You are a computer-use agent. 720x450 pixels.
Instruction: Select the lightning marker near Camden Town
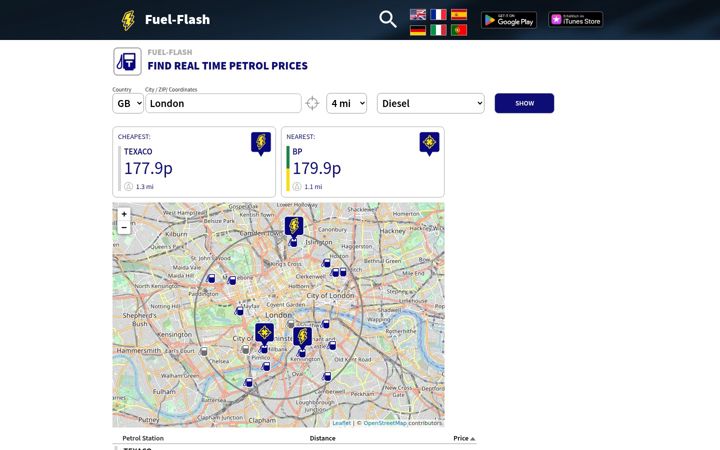click(294, 227)
